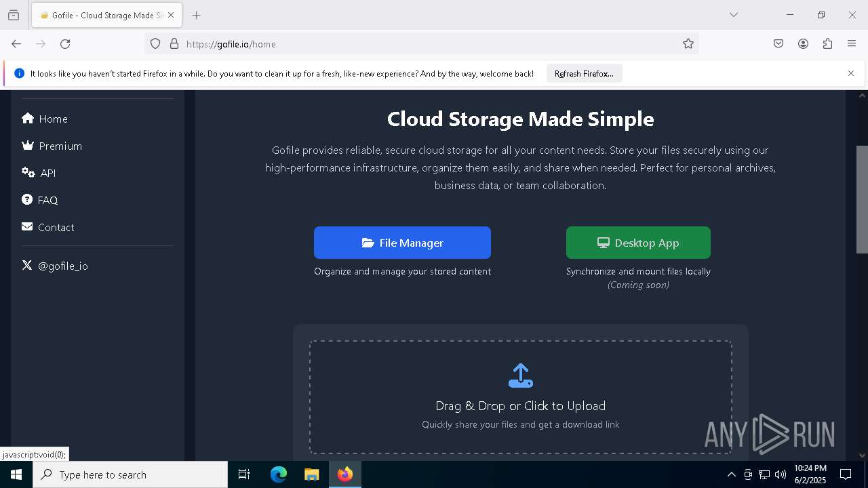Visit the @gofile_io X profile link
Screen dimensions: 868x488
click(54, 266)
